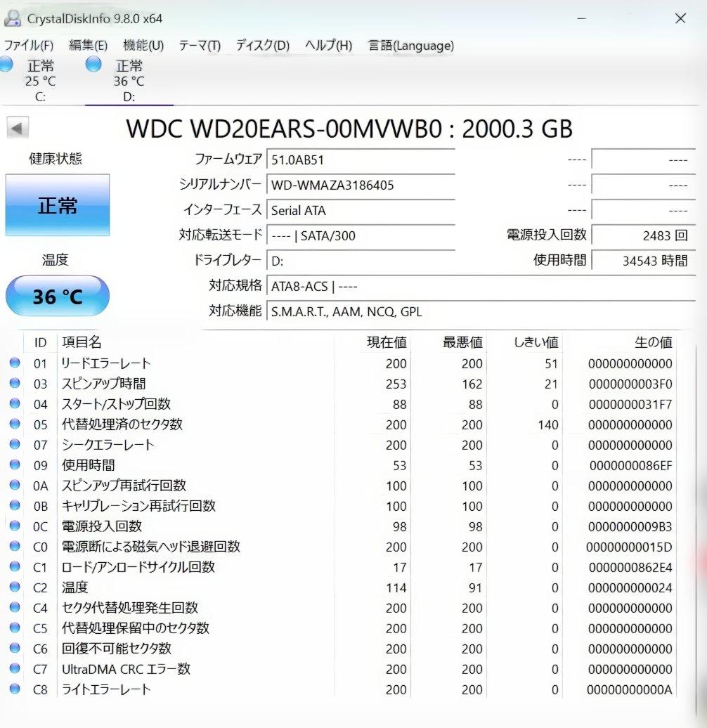Open the 編集(E) menu
Image resolution: width=707 pixels, height=728 pixels.
(x=89, y=46)
